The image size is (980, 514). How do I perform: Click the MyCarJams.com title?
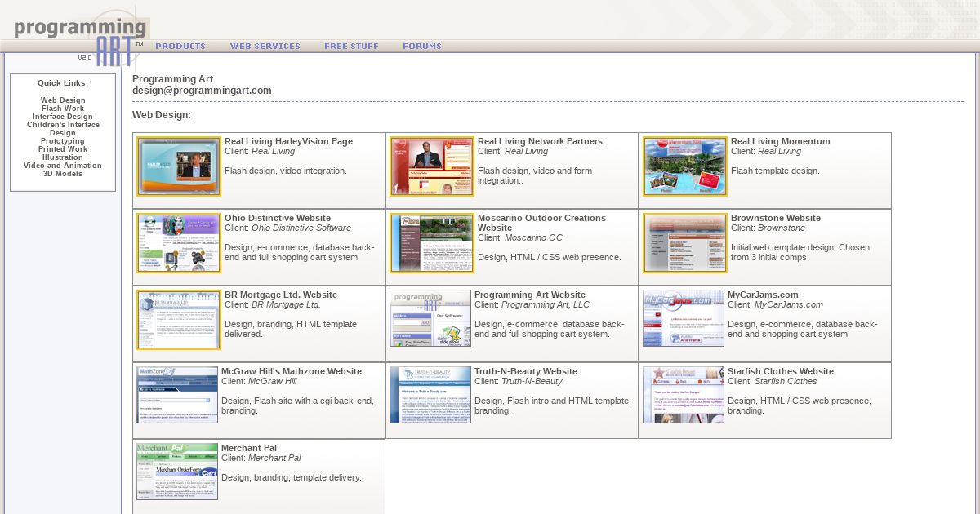(764, 295)
